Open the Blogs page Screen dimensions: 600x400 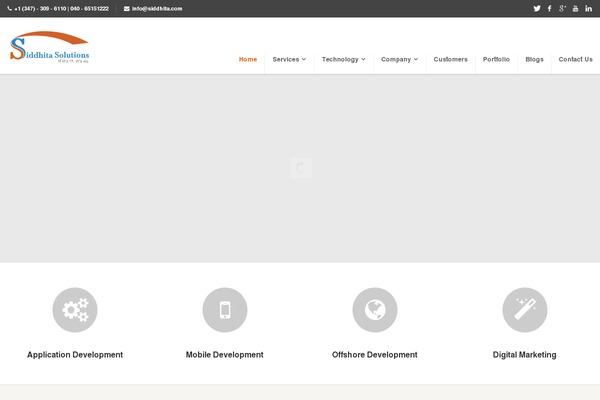tap(535, 59)
